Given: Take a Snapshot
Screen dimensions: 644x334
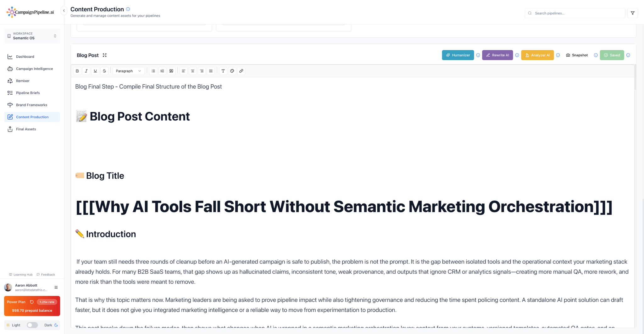Looking at the screenshot, I should [x=577, y=55].
